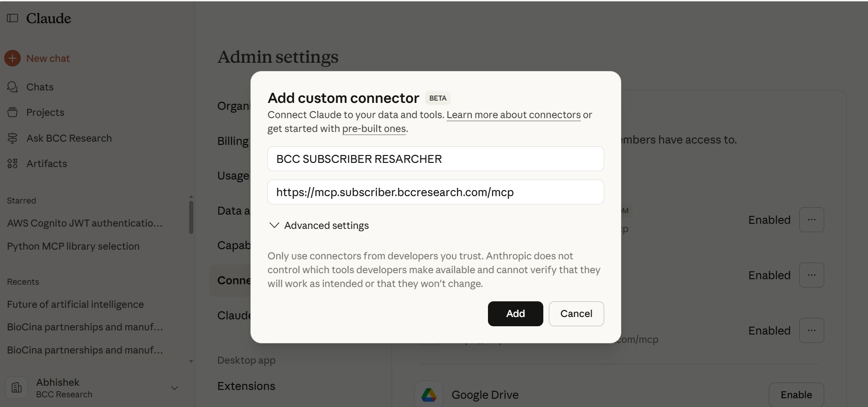
Task: Click the pre-built ones link
Action: point(374,129)
